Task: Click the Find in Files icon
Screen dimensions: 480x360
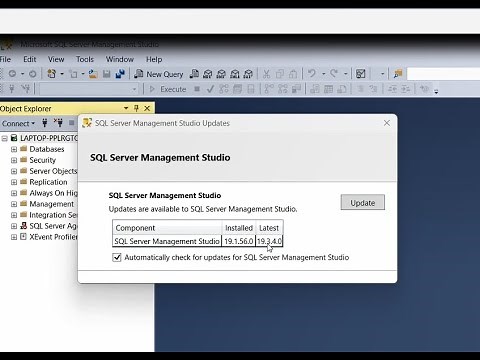Action: [x=398, y=74]
